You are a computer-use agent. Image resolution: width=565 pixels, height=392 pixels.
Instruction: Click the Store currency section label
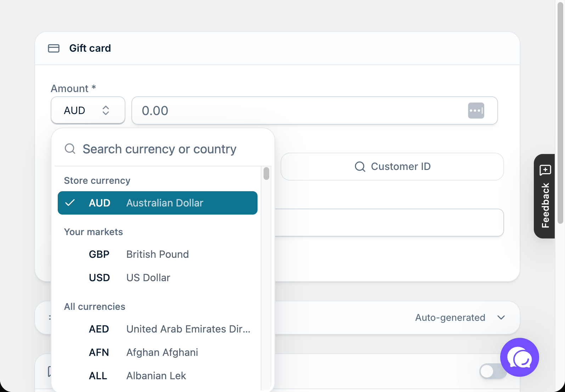97,181
